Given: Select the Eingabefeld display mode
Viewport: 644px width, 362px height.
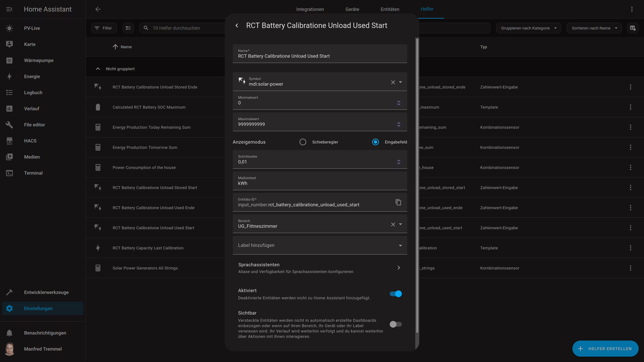Looking at the screenshot, I should (375, 142).
